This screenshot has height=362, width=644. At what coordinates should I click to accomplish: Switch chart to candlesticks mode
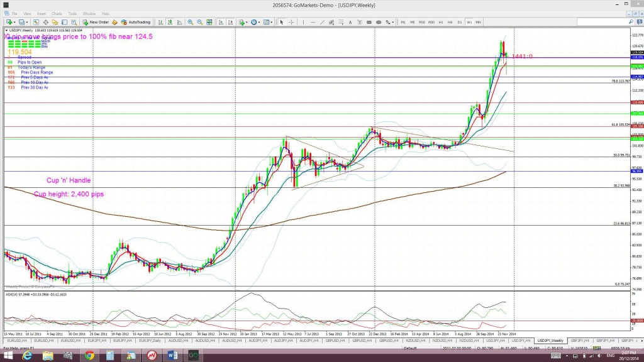coord(170,22)
